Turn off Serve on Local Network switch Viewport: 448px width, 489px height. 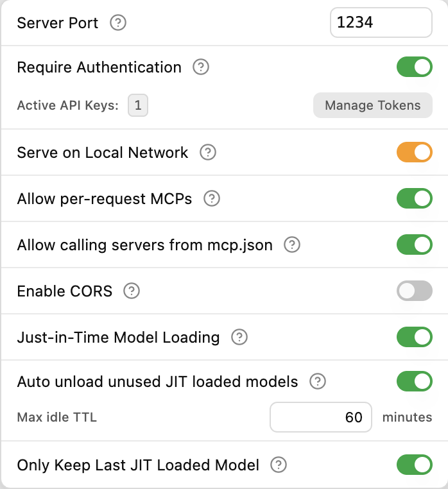pos(414,153)
